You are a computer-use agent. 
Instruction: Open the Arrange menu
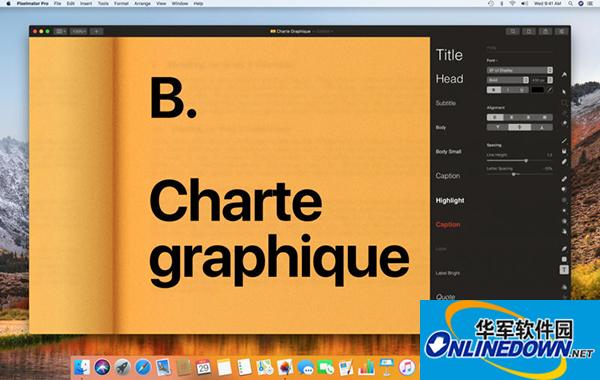142,3
